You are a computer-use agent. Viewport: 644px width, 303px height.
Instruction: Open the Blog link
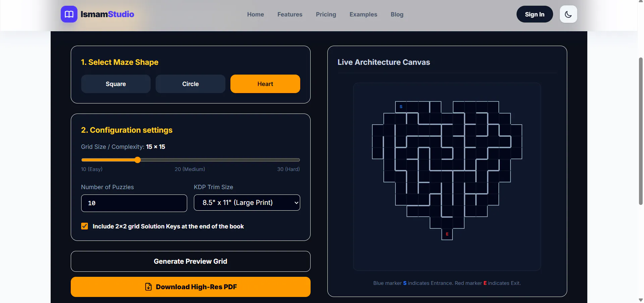397,14
